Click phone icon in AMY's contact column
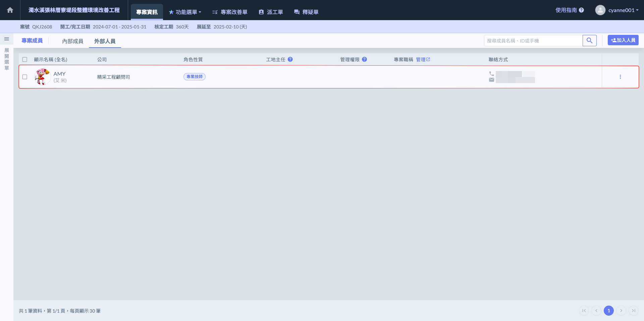Viewport: 644px width, 321px height. click(491, 74)
